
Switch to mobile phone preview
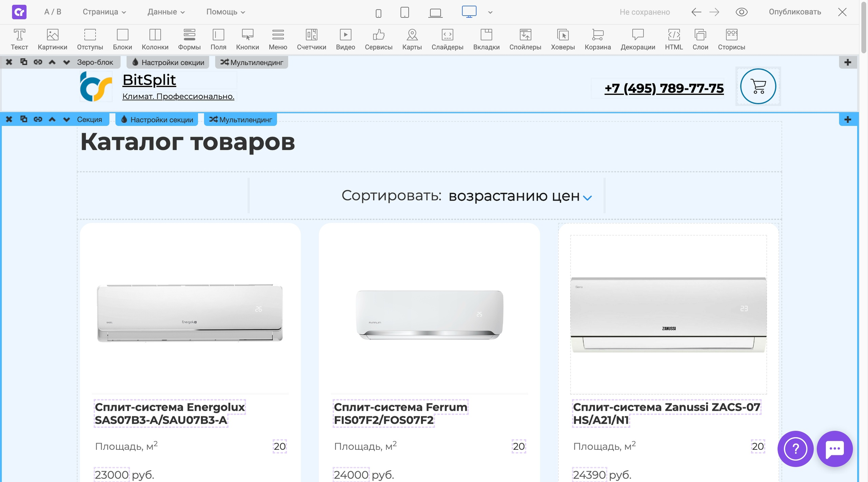click(378, 13)
